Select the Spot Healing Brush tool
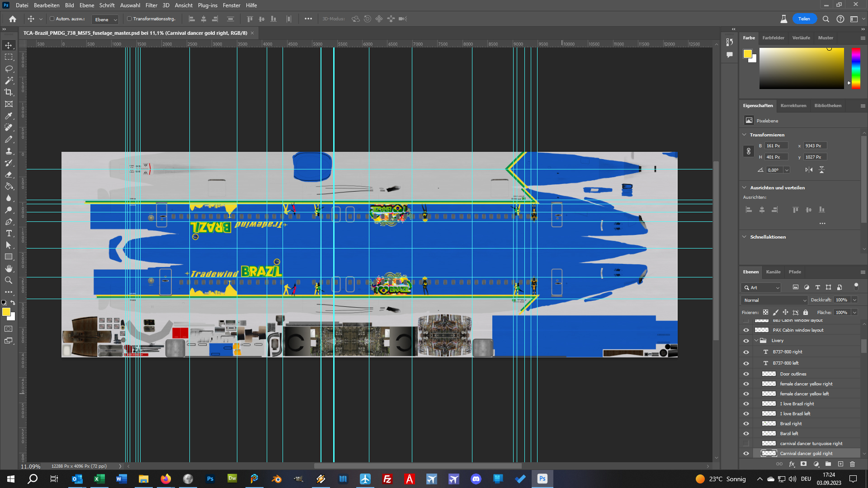Viewport: 868px width, 488px height. 9,127
